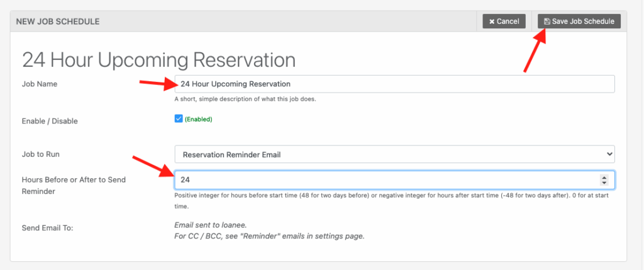Decrease hours with the stepper down arrow
Viewport: 644px width, 270px height.
pos(604,183)
